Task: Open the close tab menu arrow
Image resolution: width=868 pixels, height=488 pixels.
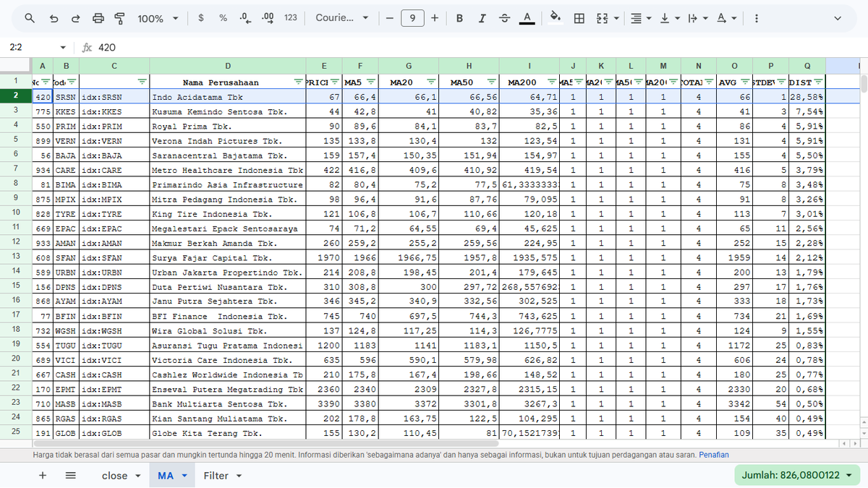Action: click(137, 476)
